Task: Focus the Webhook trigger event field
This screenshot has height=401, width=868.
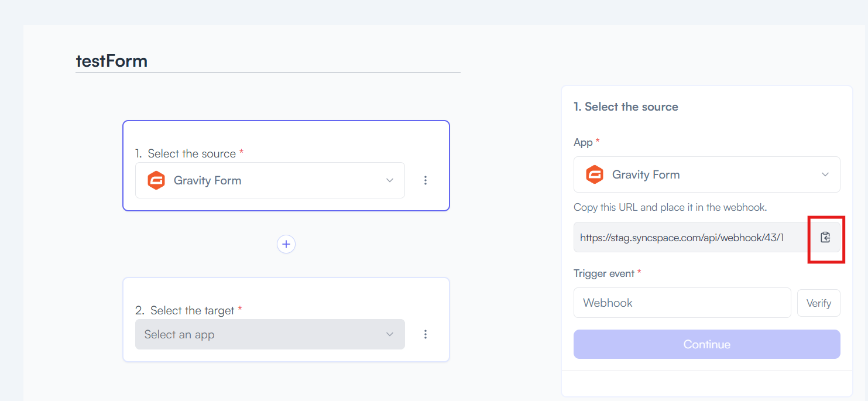Action: click(682, 303)
